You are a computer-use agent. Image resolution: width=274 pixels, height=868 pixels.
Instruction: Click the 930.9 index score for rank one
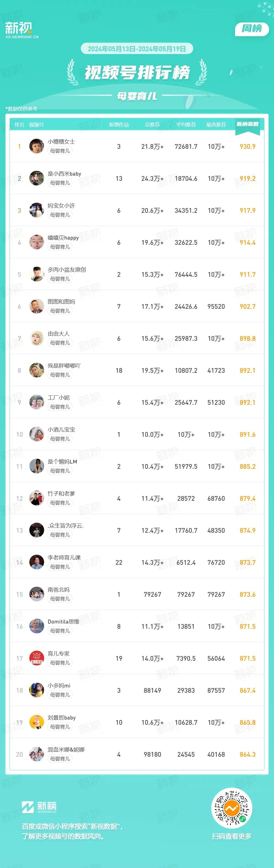pyautogui.click(x=247, y=147)
